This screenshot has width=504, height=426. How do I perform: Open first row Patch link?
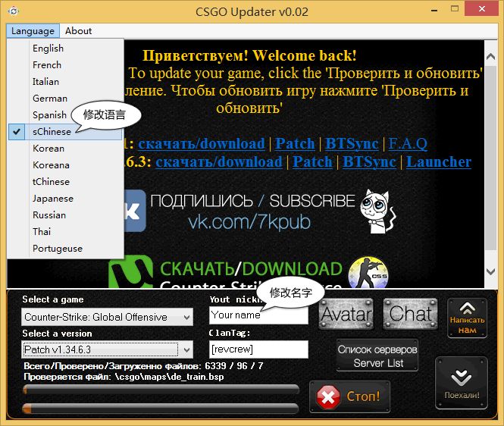point(295,144)
